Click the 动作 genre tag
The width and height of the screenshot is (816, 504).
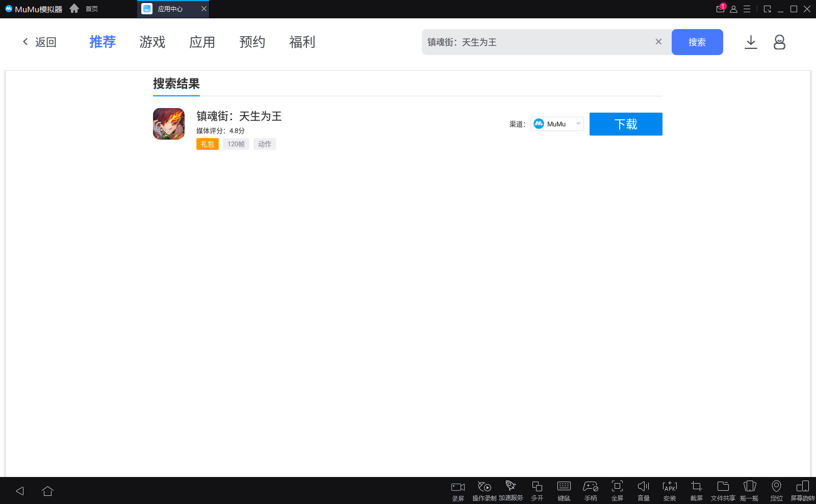(x=265, y=144)
